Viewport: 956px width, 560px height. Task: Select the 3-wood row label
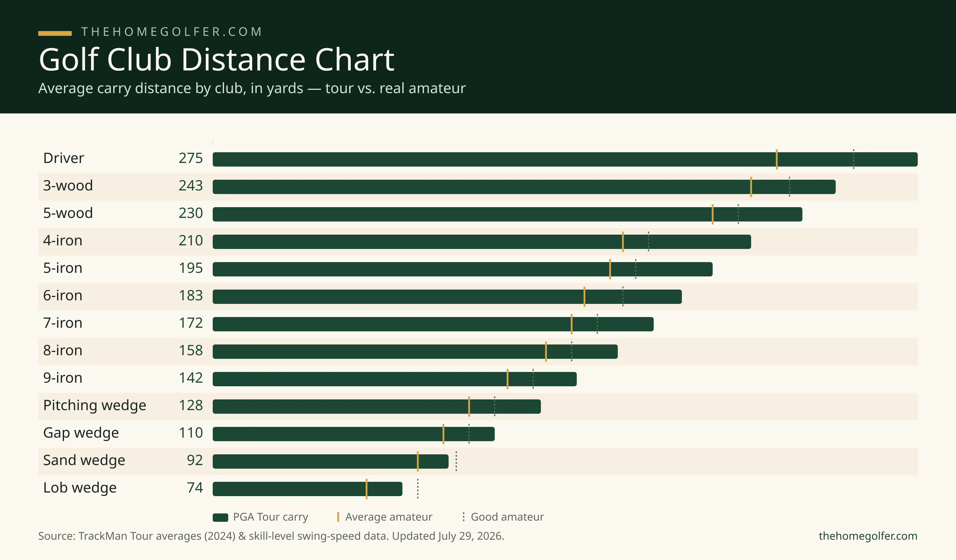coord(68,185)
